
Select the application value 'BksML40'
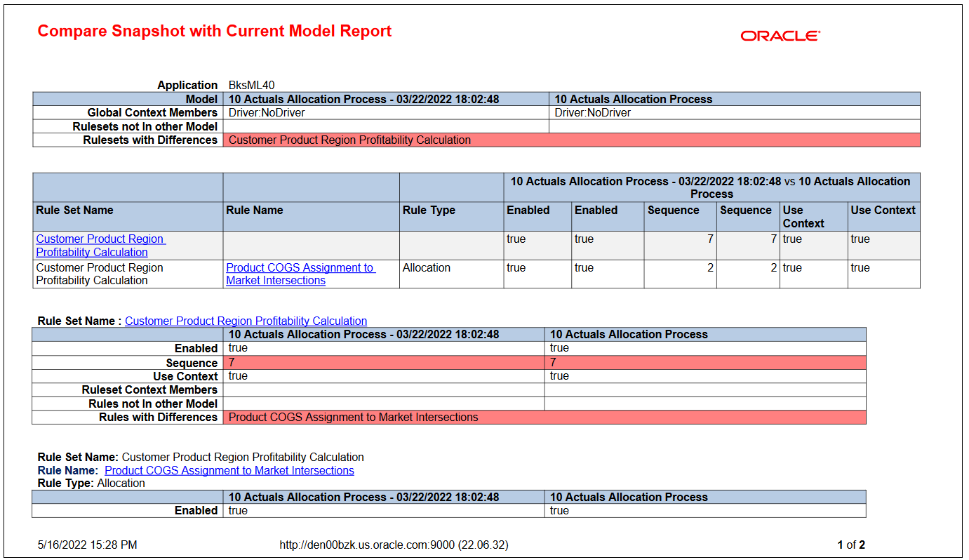[252, 85]
